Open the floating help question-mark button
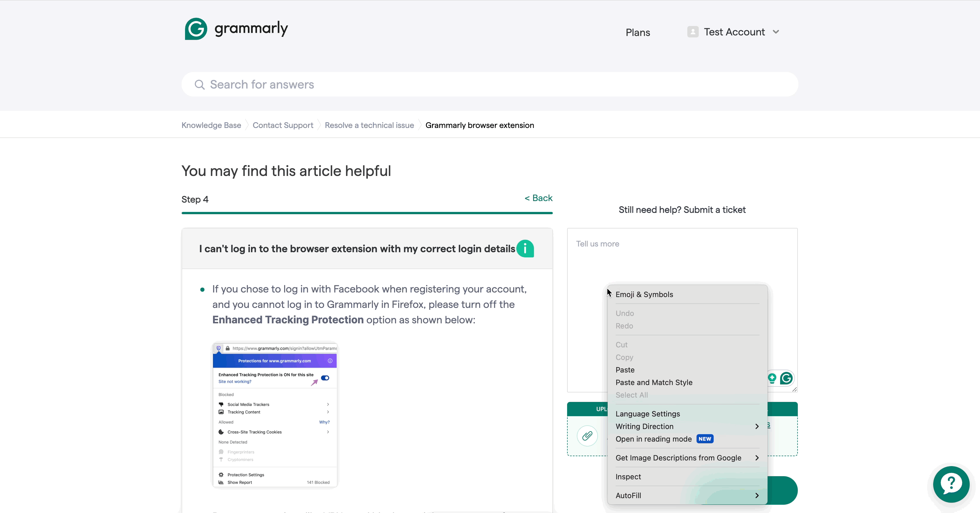Viewport: 980px width, 513px height. pyautogui.click(x=951, y=484)
